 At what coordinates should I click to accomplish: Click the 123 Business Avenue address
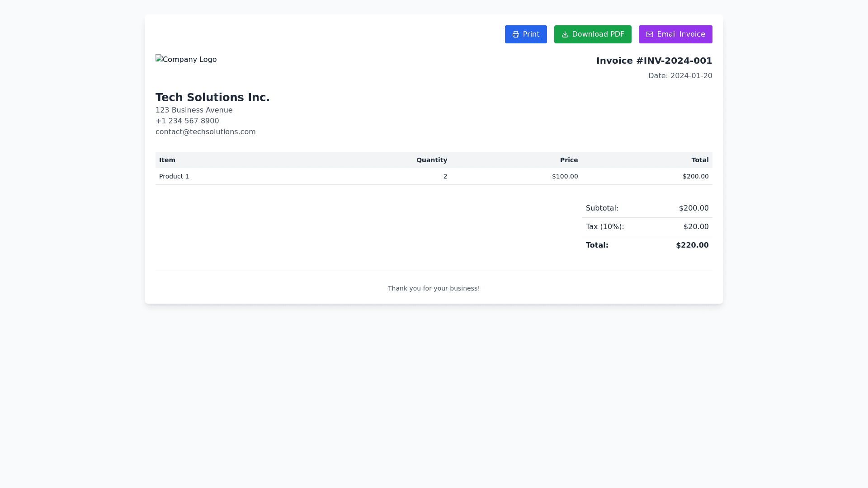coord(194,110)
